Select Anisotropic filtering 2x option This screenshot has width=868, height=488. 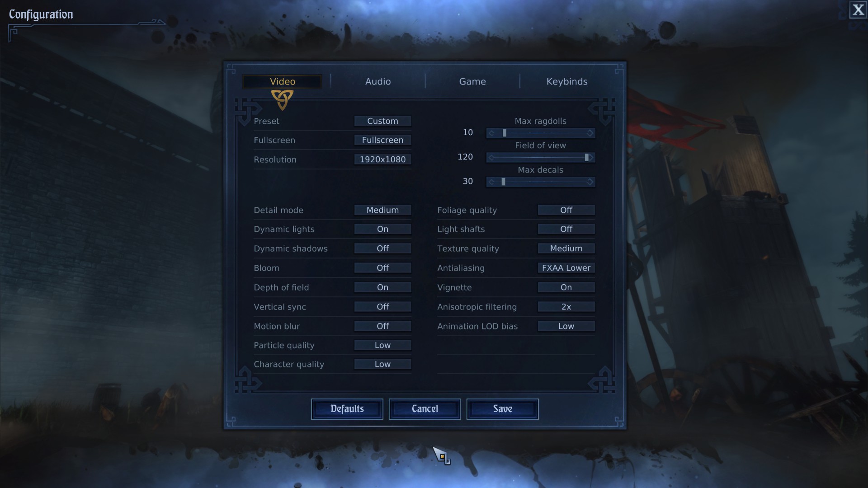pyautogui.click(x=566, y=306)
